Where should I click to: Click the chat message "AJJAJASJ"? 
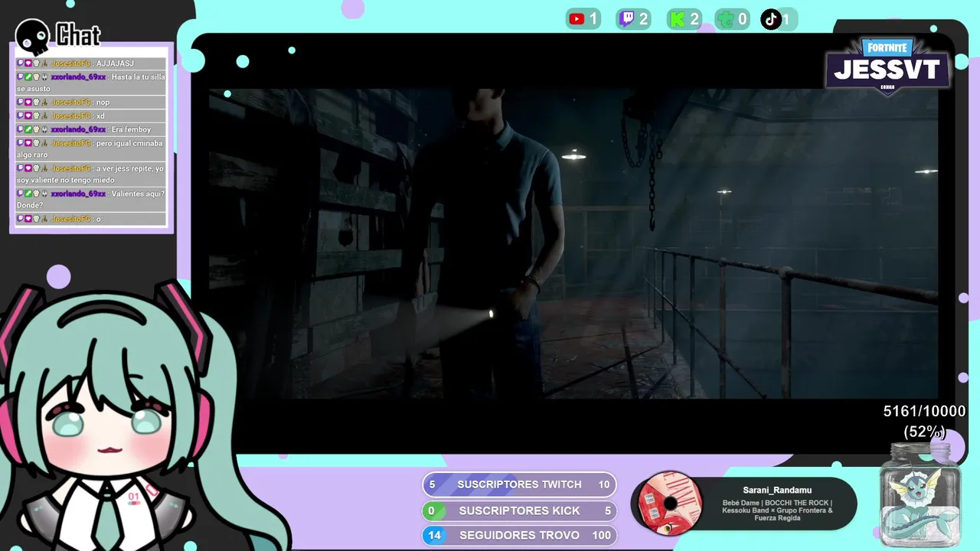coord(91,64)
